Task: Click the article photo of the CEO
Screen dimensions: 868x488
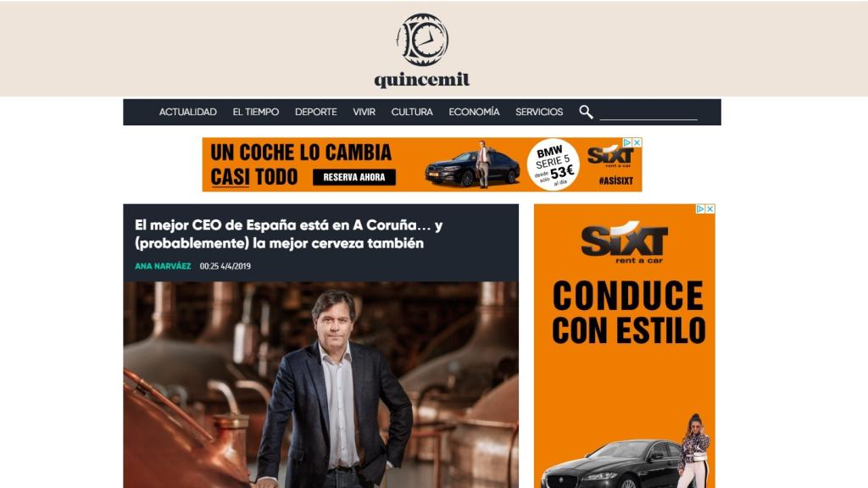Action: pos(321,385)
